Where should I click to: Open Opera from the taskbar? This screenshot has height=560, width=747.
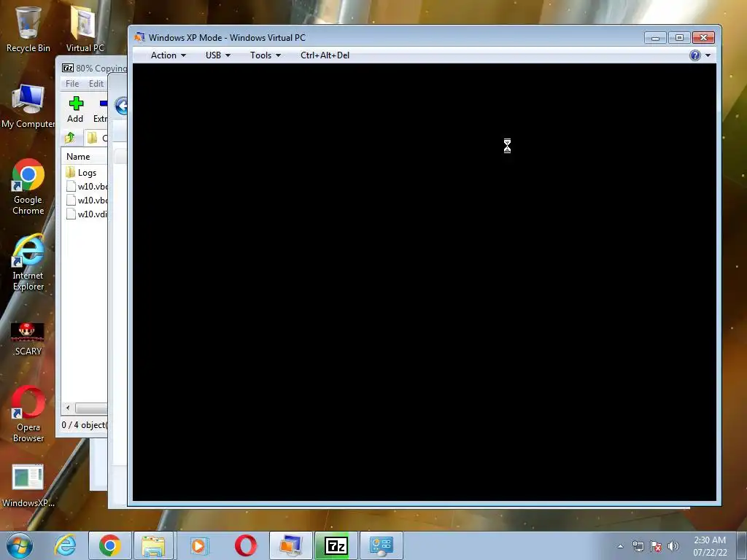(x=245, y=545)
